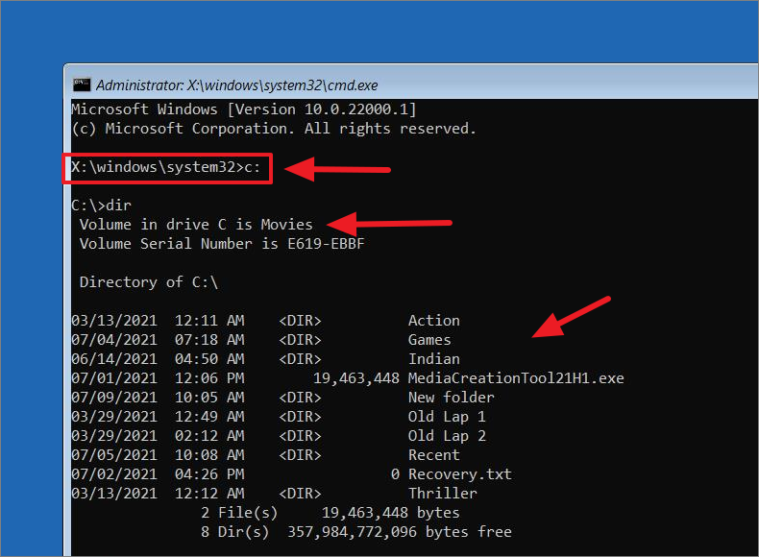Click the Volume Serial Number E619-EBBF text
The width and height of the screenshot is (759, 557).
click(222, 243)
